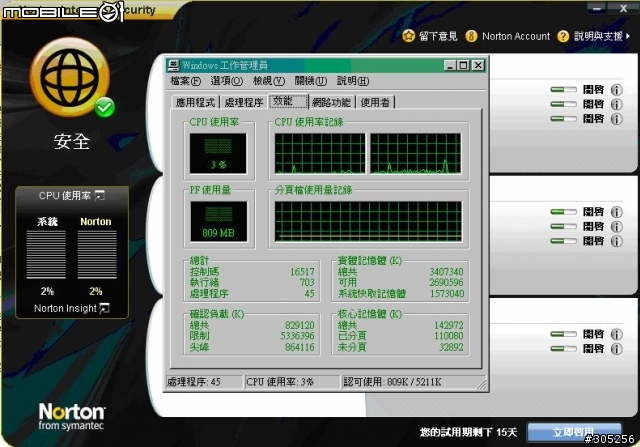Image resolution: width=640 pixels, height=447 pixels.
Task: Click info icon of middle panel's second row
Action: 616,227
